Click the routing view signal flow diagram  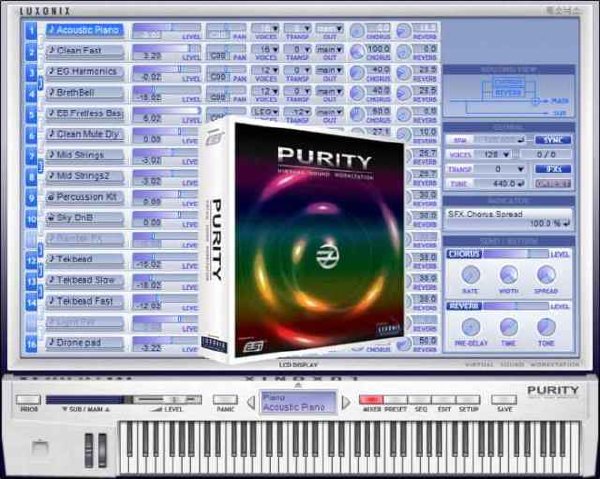[x=509, y=96]
